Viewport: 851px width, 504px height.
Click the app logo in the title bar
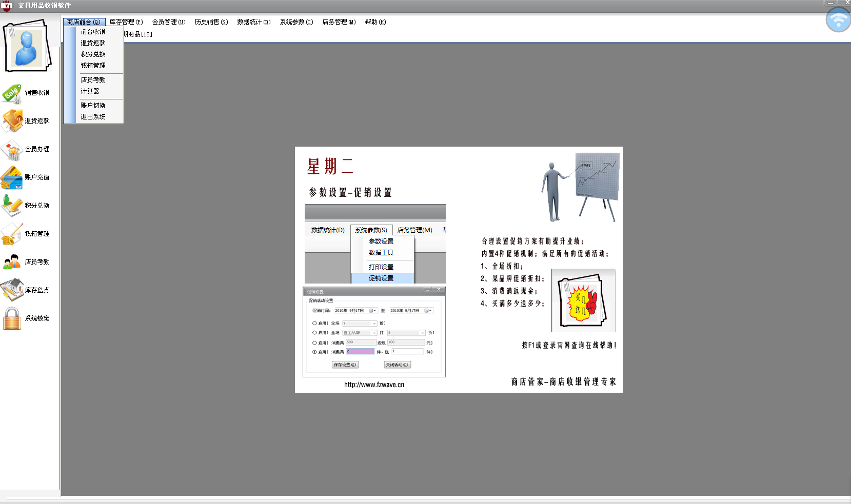pyautogui.click(x=7, y=6)
